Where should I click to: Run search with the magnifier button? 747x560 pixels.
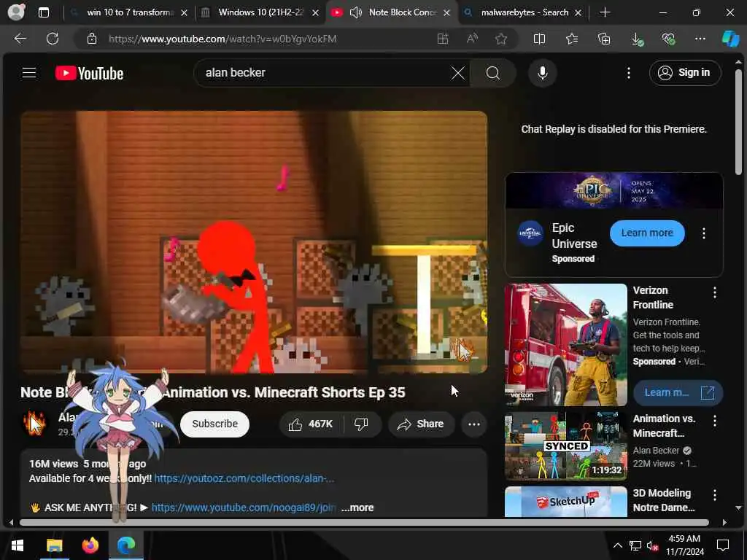[x=493, y=73]
